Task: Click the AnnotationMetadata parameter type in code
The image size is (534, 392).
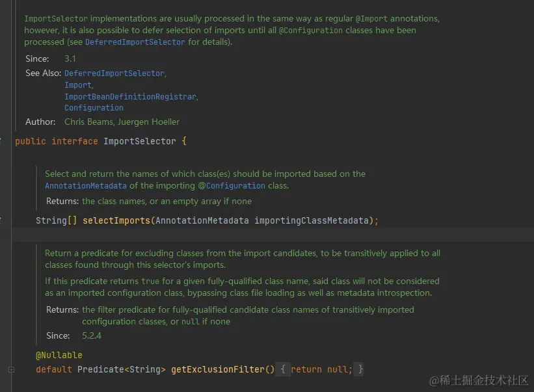Action: point(202,220)
